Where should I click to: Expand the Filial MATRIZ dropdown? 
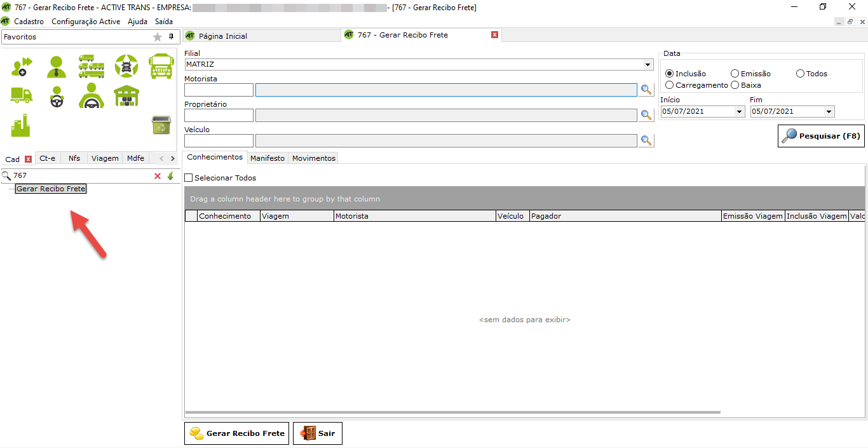click(648, 65)
